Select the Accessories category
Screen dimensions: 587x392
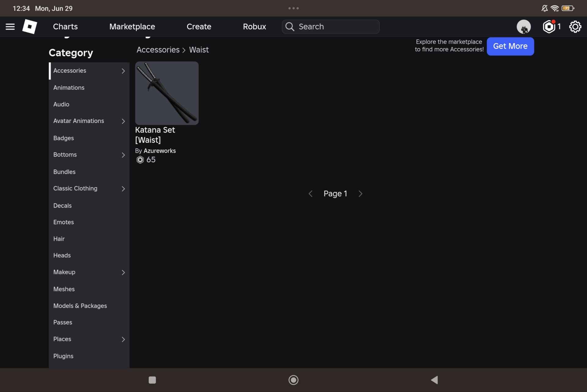[x=89, y=71]
